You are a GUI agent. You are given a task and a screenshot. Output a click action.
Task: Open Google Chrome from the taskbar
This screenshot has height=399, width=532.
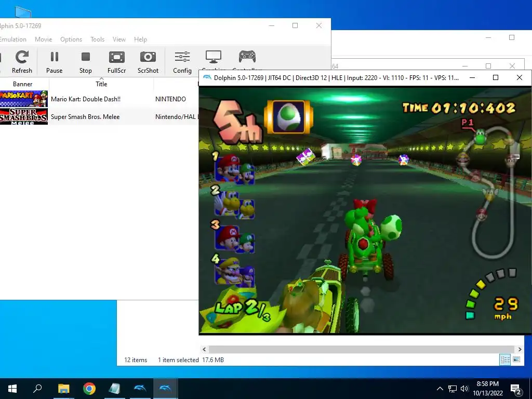point(89,389)
